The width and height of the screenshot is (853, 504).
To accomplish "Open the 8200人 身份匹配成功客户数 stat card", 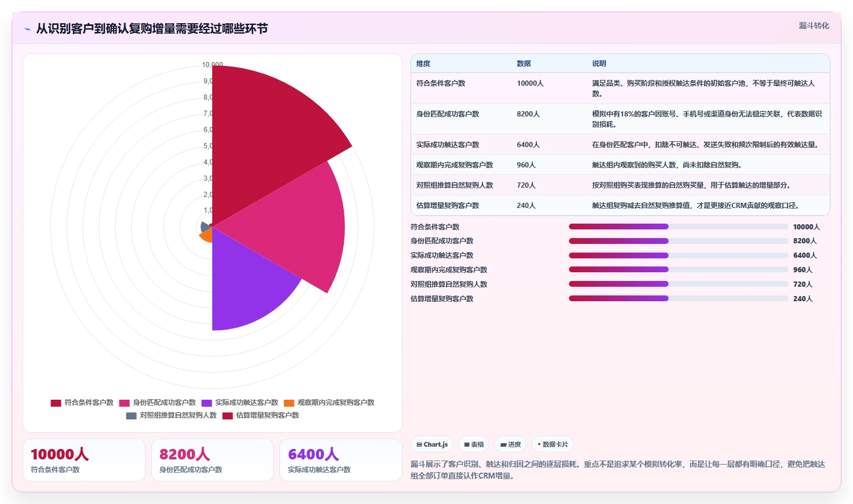I will (x=212, y=460).
